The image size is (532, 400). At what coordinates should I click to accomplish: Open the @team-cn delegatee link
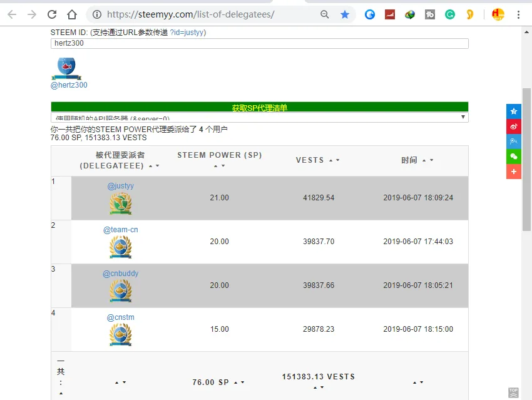point(120,230)
